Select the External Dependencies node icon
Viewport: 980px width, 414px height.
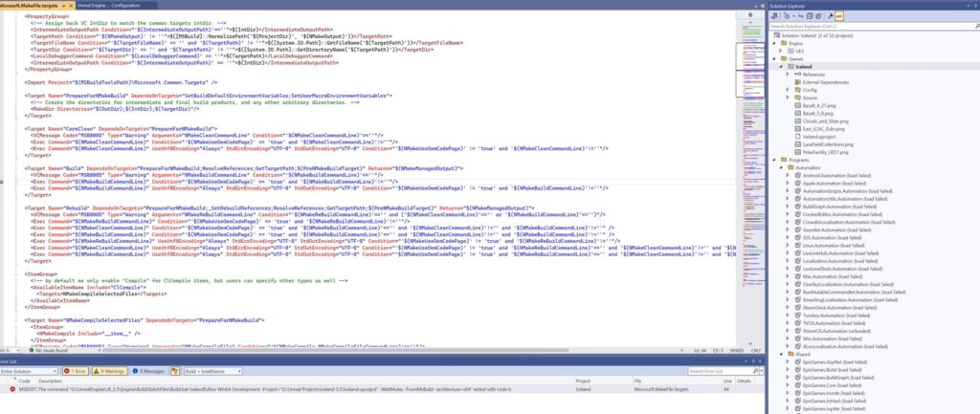[x=797, y=82]
